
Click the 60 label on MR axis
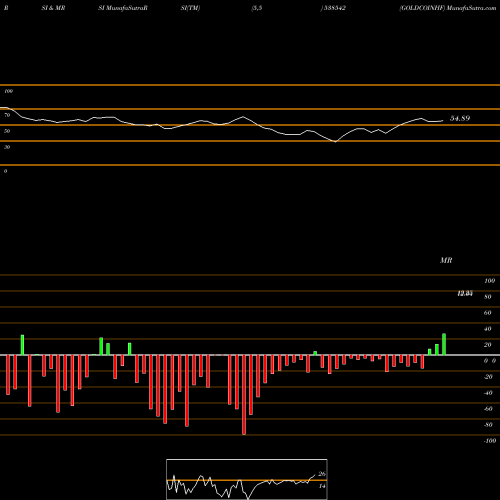pos(488,313)
